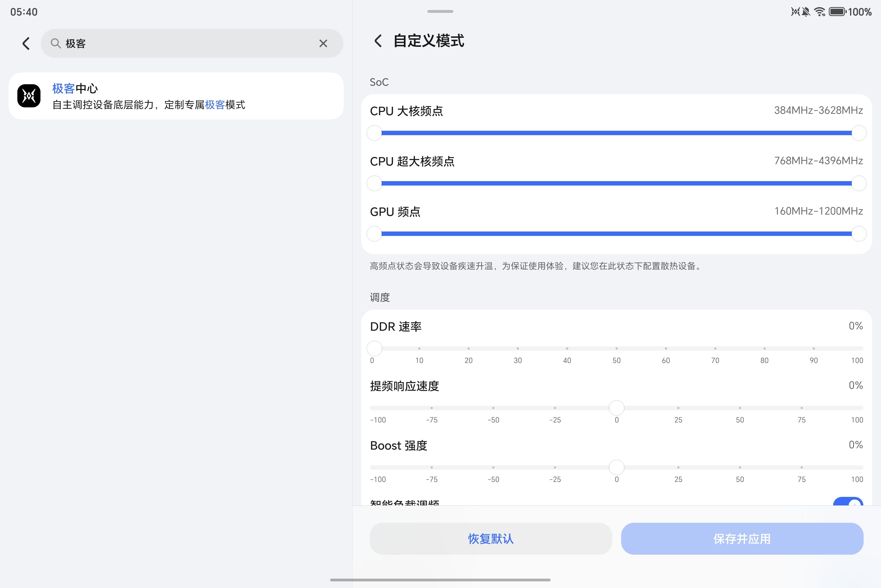This screenshot has height=588, width=881.
Task: Click GPU 频点 minimum slider handle
Action: pyautogui.click(x=374, y=234)
